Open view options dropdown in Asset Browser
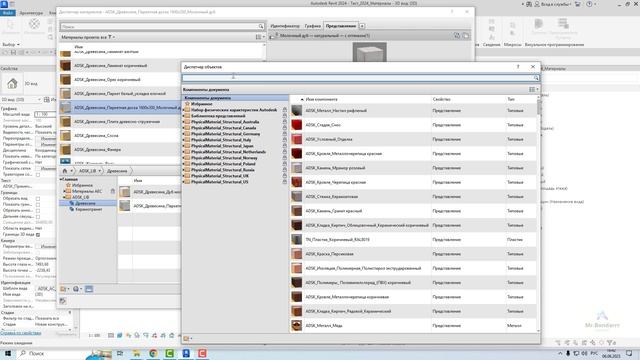The height and width of the screenshot is (360, 640). coord(533,89)
